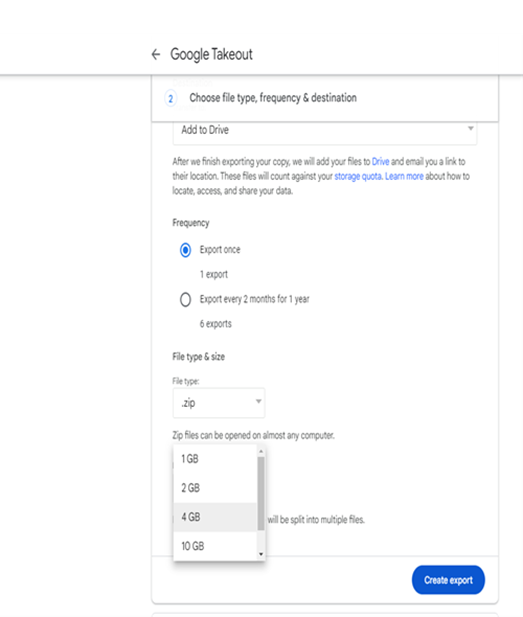Click the size list scroll-down arrow
523x617 pixels.
point(261,554)
